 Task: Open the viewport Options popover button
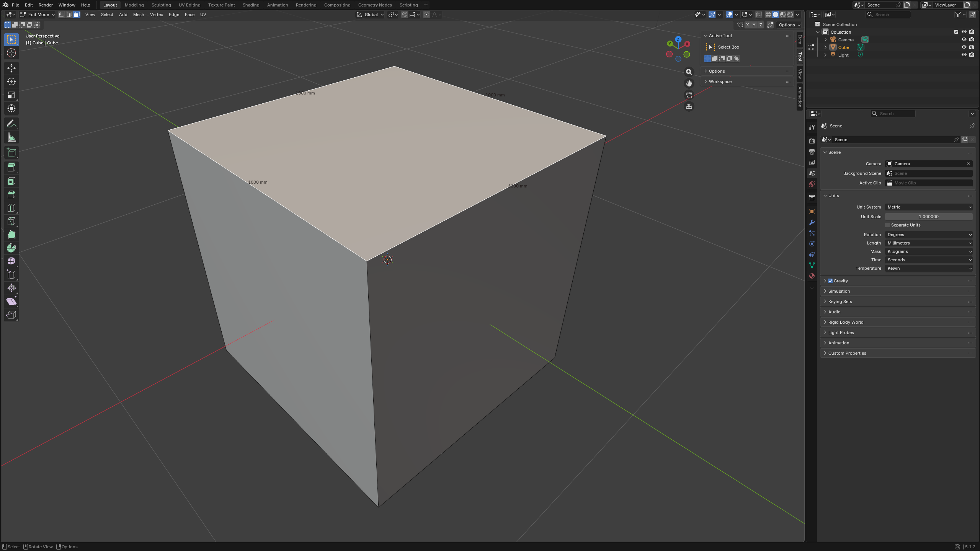[789, 25]
